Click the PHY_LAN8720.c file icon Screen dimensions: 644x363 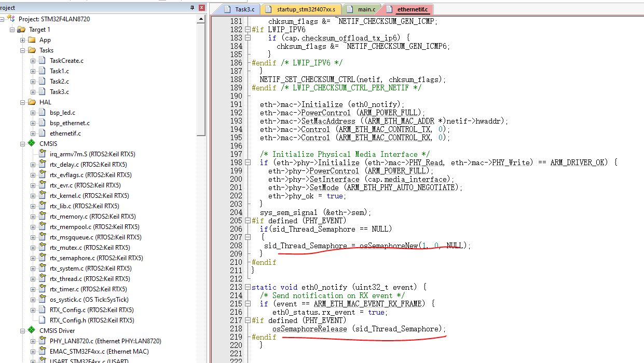[43, 341]
